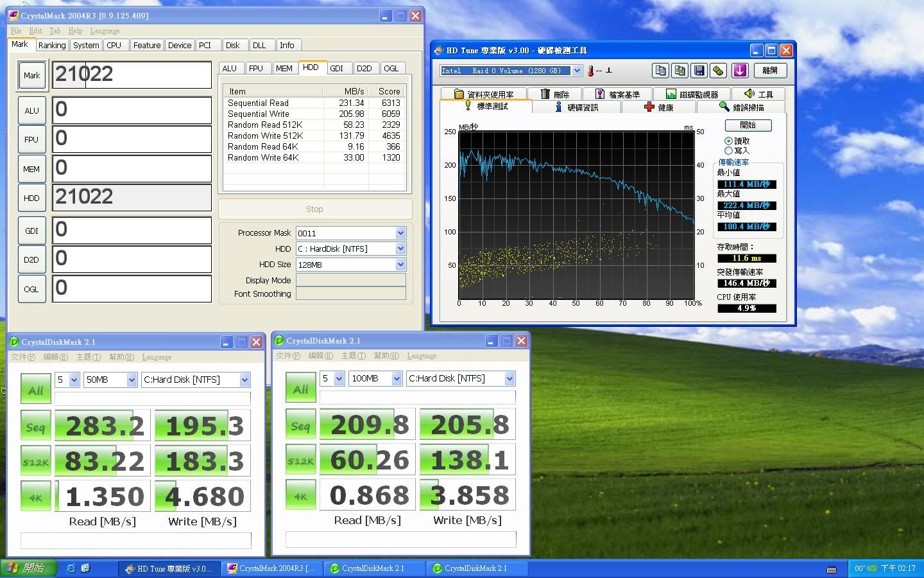This screenshot has width=924, height=578.
Task: Click the All button in 100MB CrystalDiskMark
Action: (x=300, y=389)
